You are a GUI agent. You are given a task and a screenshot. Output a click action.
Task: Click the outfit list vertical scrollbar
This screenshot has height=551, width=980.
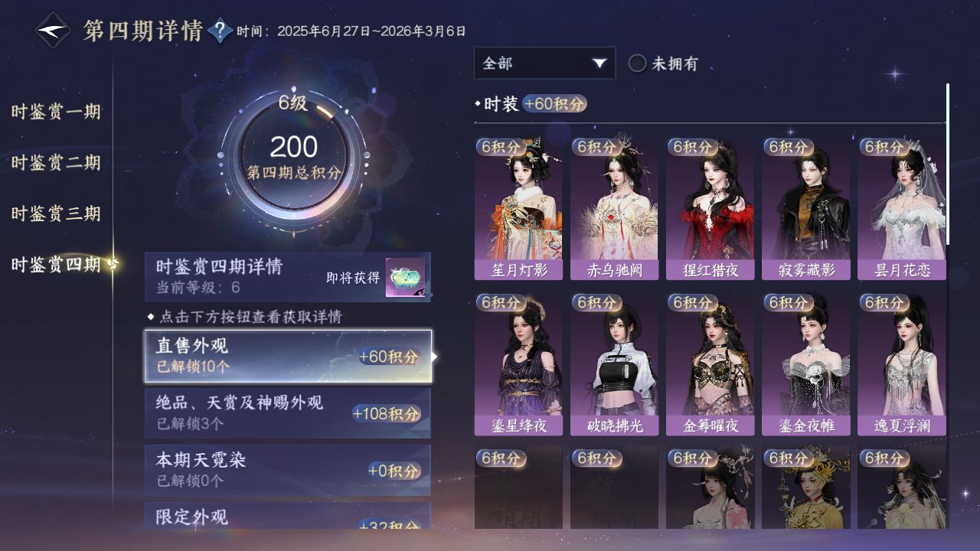tap(947, 165)
